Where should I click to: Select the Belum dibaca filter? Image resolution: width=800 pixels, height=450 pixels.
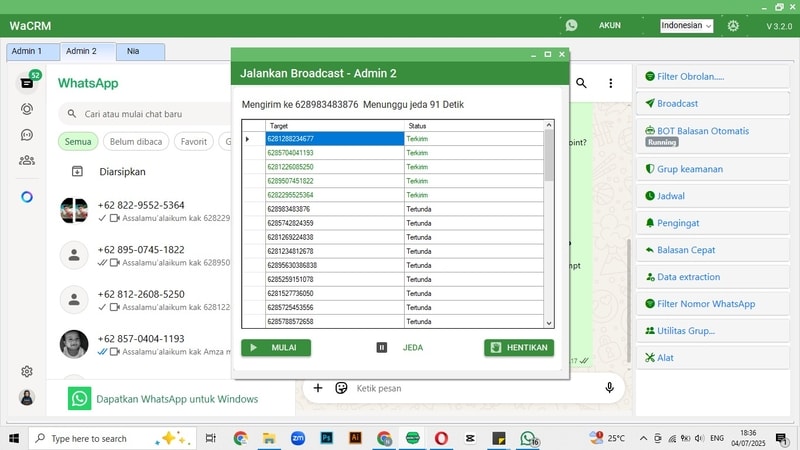(x=136, y=141)
